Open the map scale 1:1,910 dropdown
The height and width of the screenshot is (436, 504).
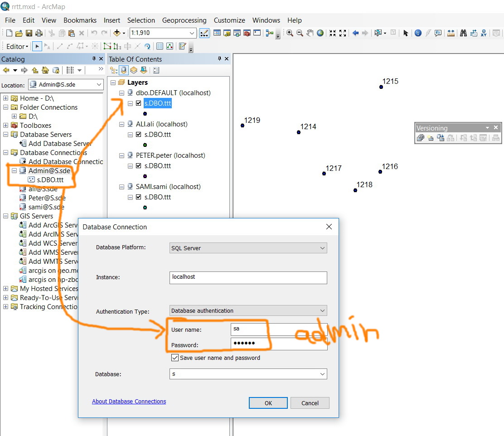pyautogui.click(x=192, y=33)
